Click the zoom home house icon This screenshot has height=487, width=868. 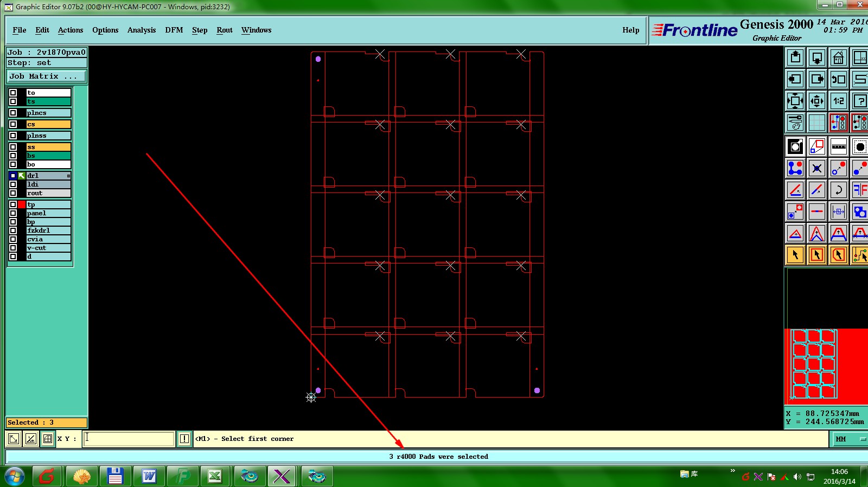click(839, 57)
